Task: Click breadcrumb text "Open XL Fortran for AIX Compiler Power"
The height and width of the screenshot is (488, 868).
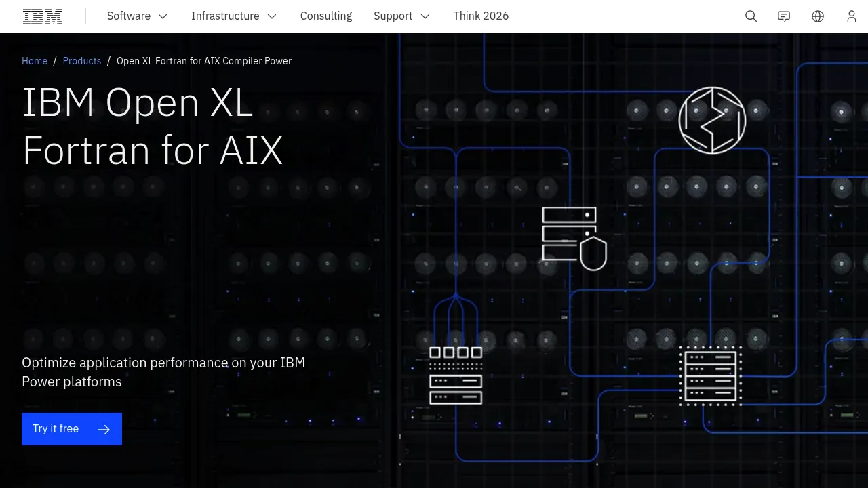Action: pos(204,61)
